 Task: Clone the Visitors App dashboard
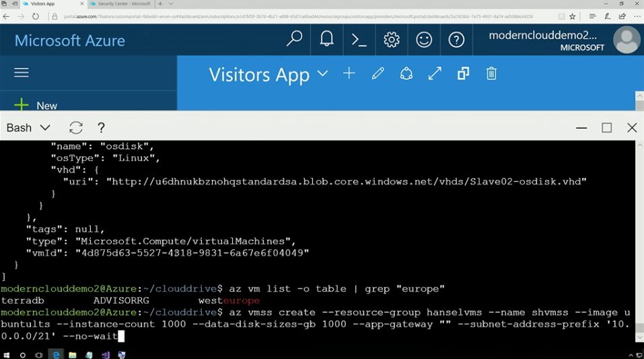[x=463, y=73]
